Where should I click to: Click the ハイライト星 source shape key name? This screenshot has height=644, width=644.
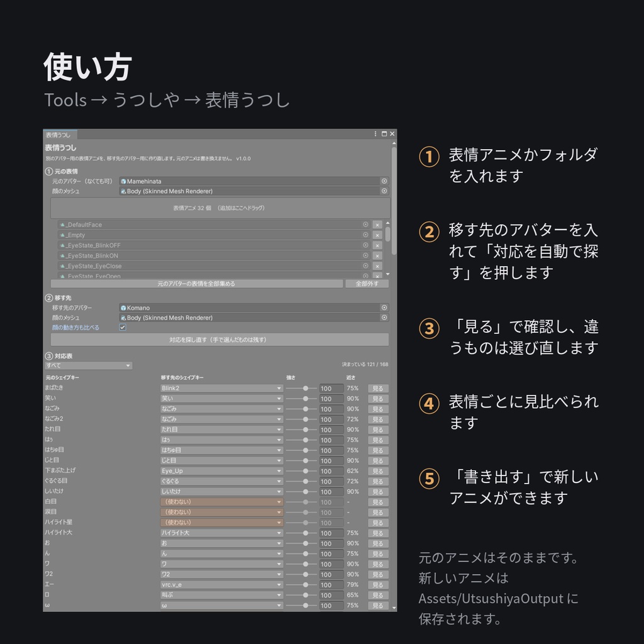click(58, 523)
